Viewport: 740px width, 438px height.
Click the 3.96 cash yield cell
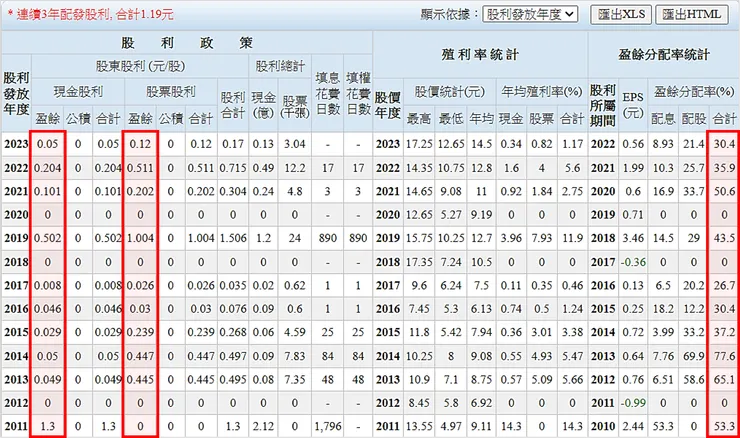(x=511, y=238)
